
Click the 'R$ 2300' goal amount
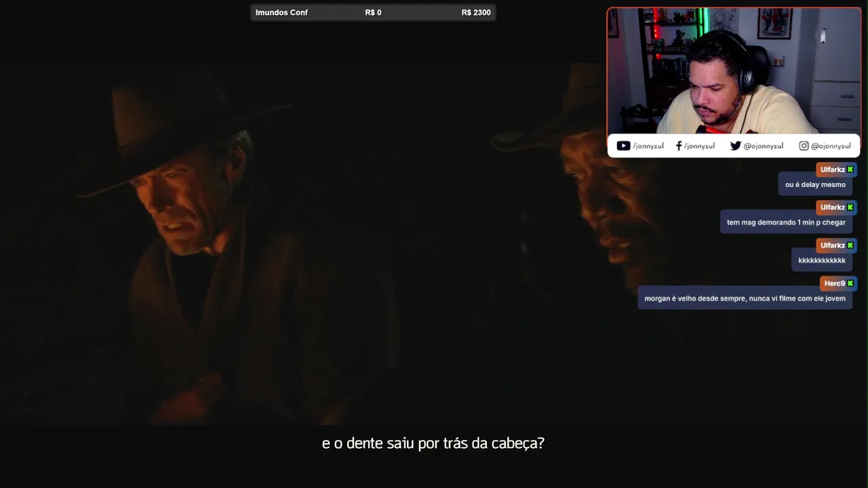(x=476, y=13)
